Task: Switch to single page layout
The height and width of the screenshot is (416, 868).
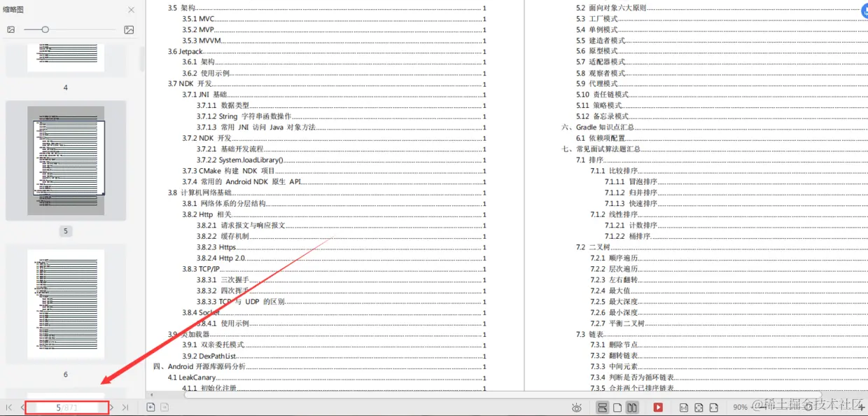Action: click(x=617, y=407)
